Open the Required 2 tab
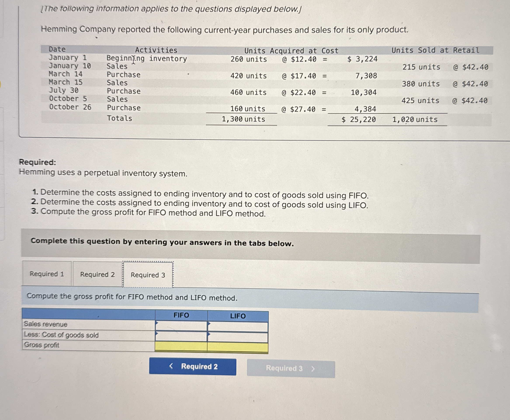 click(97, 274)
